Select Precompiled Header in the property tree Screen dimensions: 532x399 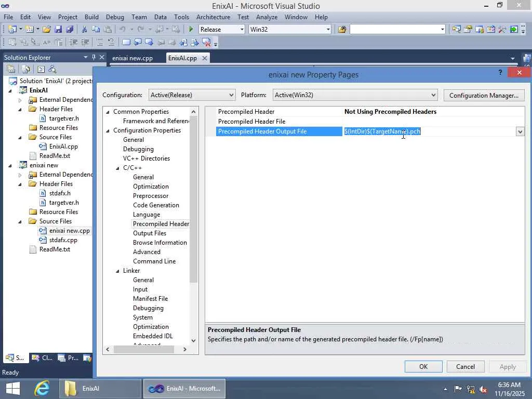[161, 224]
